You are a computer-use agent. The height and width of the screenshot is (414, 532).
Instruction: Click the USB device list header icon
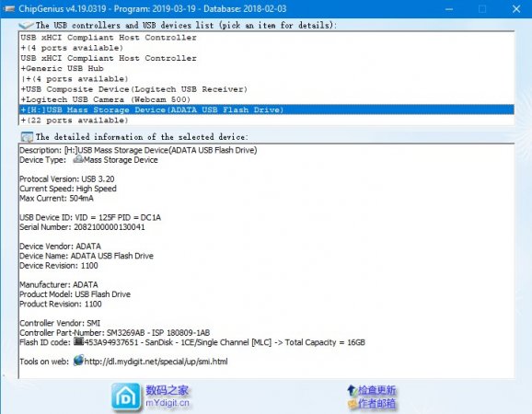click(x=26, y=25)
